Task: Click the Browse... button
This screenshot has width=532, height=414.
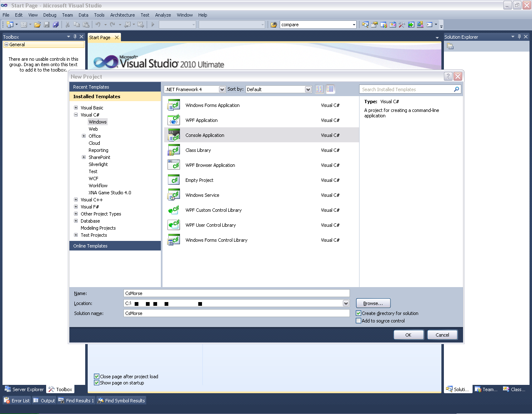Action: point(373,303)
